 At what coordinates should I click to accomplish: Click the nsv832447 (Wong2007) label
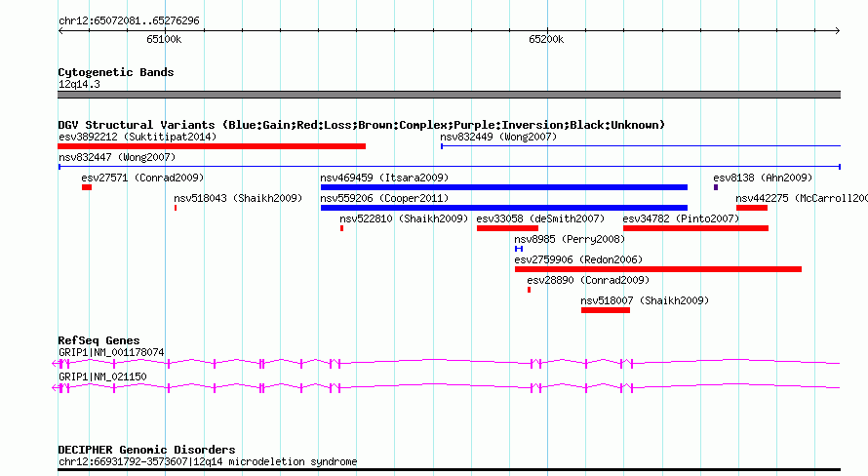117,157
